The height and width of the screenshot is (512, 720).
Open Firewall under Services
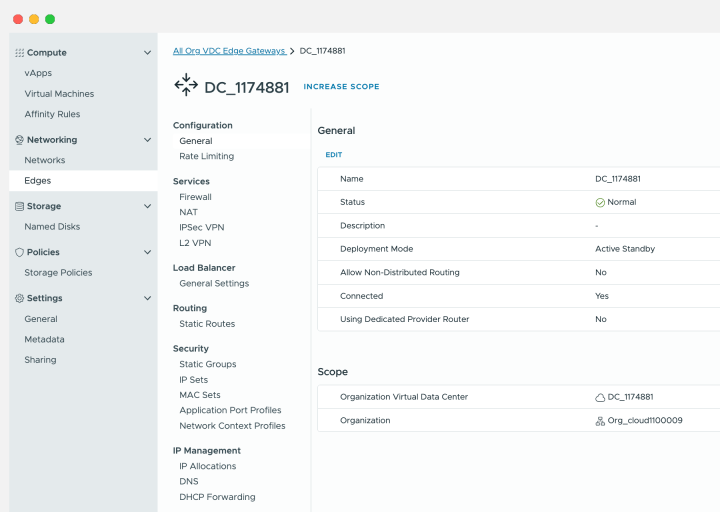[195, 197]
